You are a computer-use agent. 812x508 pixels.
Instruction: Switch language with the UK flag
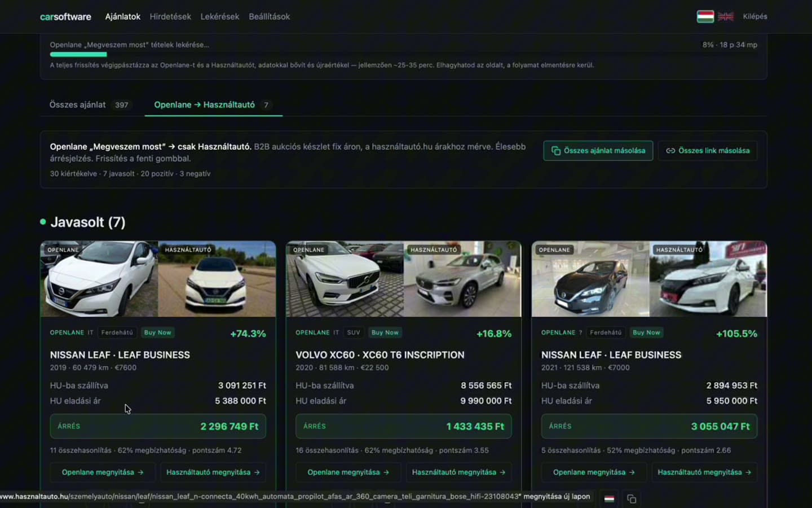click(x=726, y=16)
